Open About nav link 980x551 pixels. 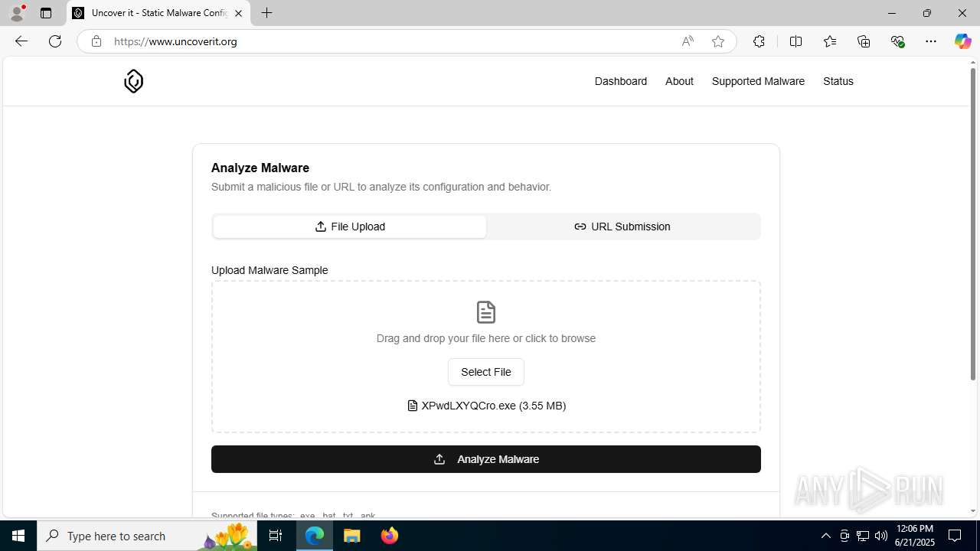point(679,81)
